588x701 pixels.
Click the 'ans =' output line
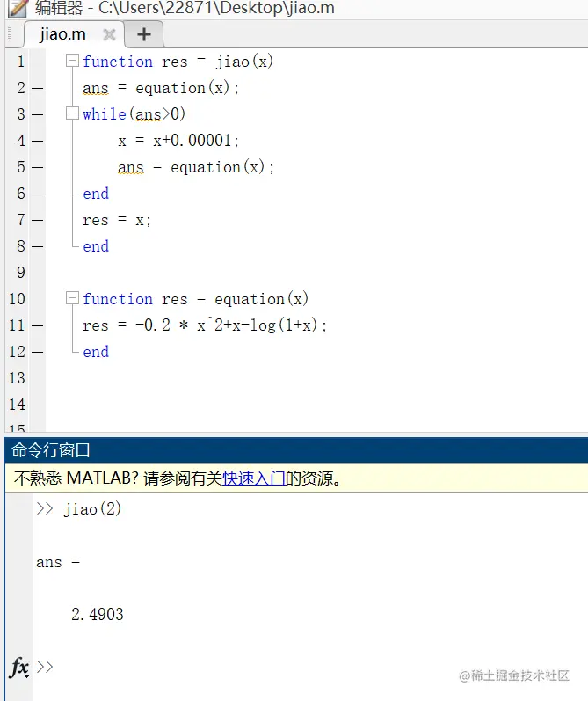[x=58, y=562]
